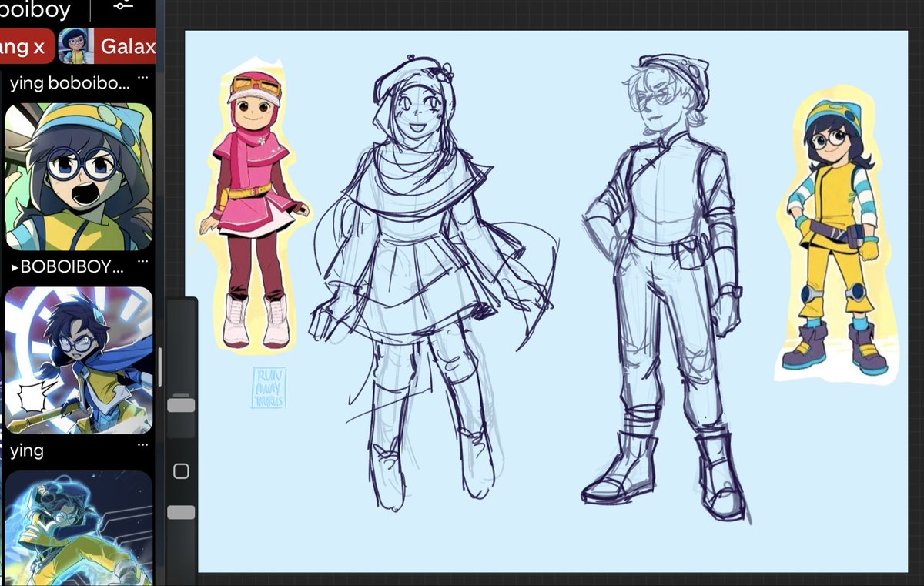The height and width of the screenshot is (586, 924).
Task: Open glowing blue and yellow character pin
Action: [79, 528]
